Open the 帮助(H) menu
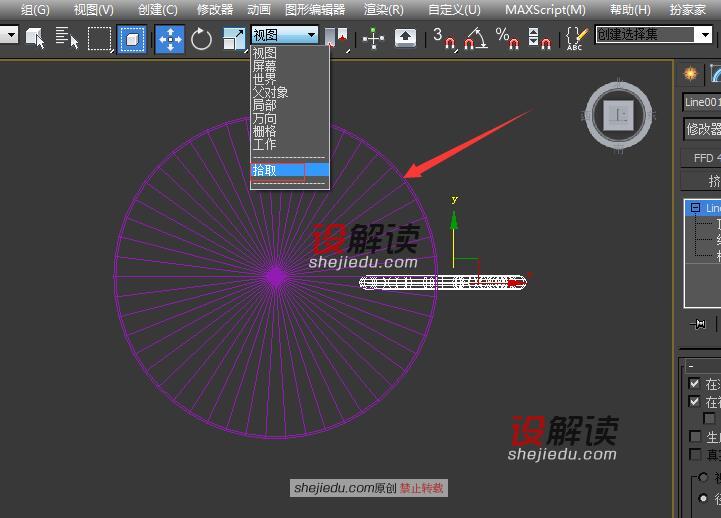Screen dimensions: 721x518 point(630,9)
